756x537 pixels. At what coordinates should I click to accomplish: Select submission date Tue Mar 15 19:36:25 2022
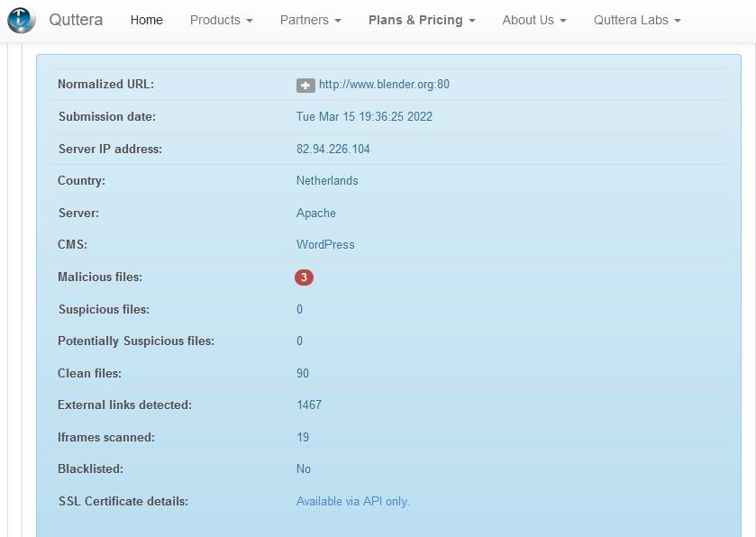(365, 116)
